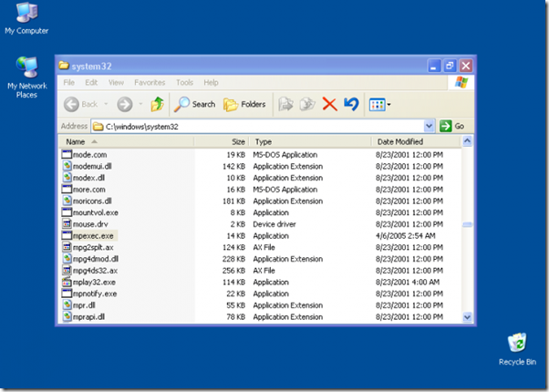549x392 pixels.
Task: Open the Recycle Bin desktop icon
Action: [x=517, y=348]
